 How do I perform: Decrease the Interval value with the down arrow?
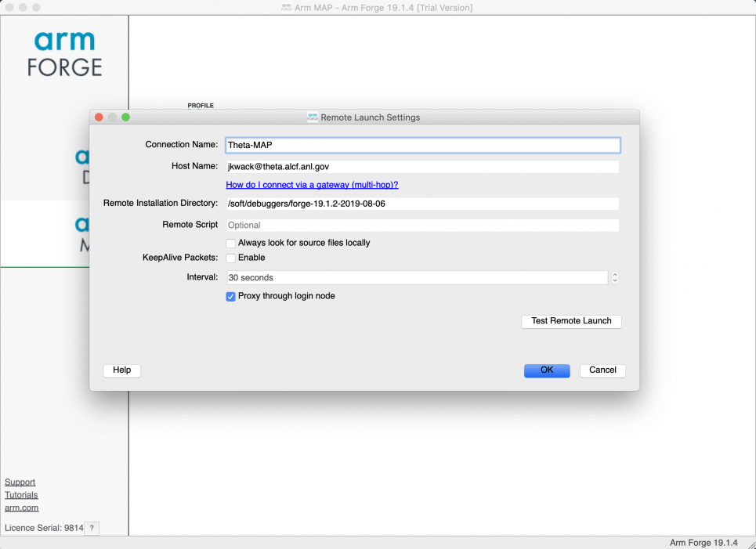click(x=615, y=281)
